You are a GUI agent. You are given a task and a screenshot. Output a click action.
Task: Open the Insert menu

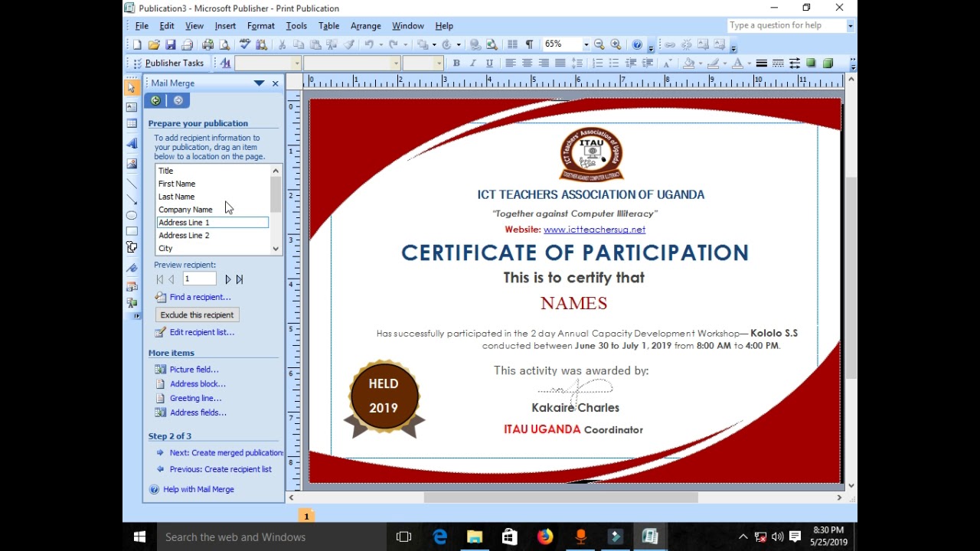coord(225,26)
